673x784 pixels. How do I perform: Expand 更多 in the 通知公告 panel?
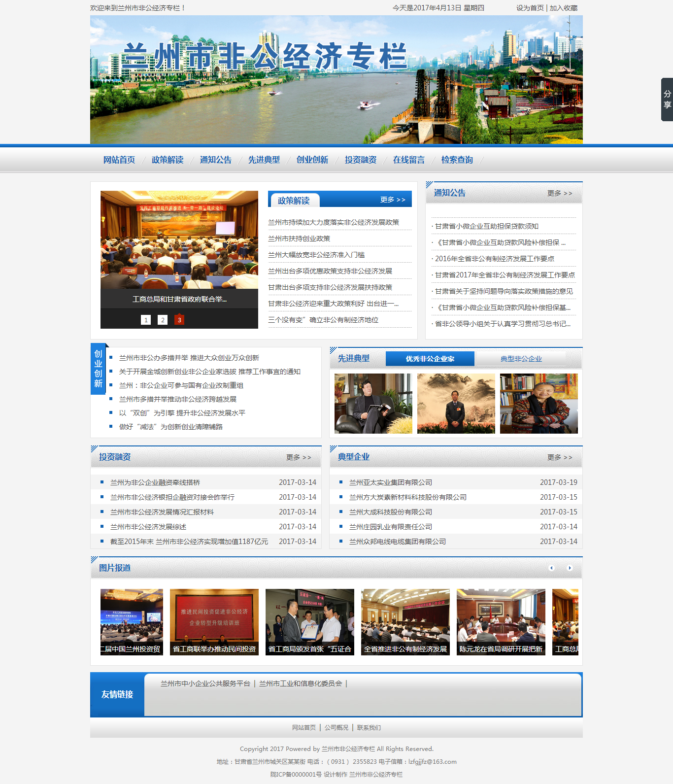click(559, 193)
